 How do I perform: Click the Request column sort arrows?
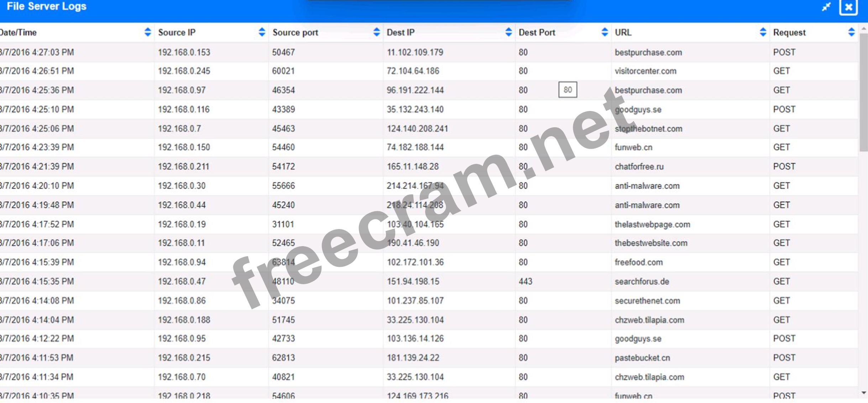[851, 32]
